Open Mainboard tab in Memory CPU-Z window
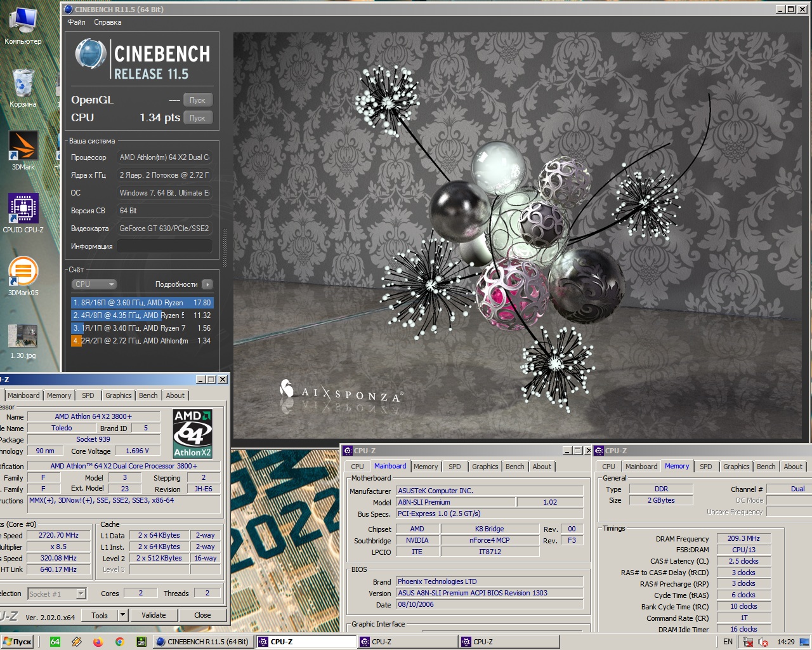 [641, 467]
